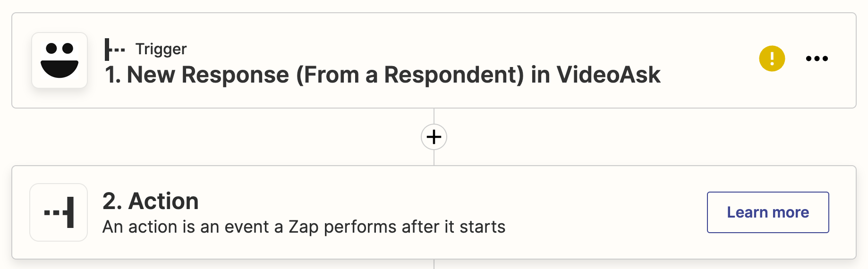Click the action description about Zap events
Viewport: 868px width, 269px height.
click(304, 227)
